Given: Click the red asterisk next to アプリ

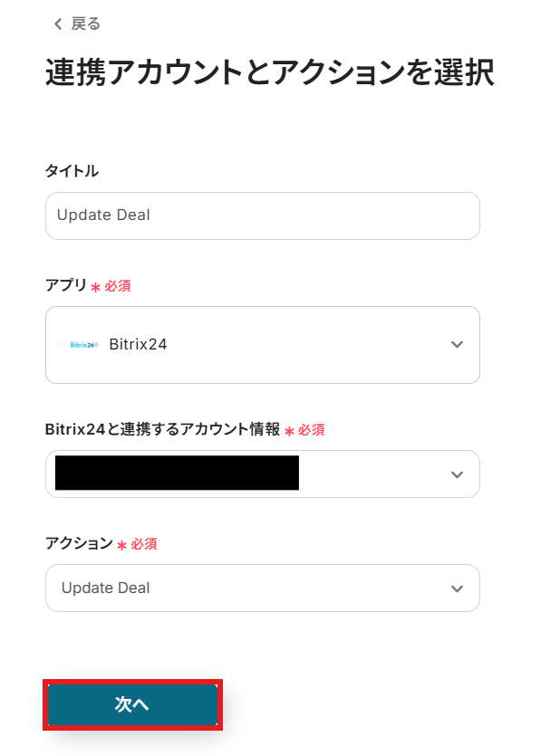Looking at the screenshot, I should (x=95, y=287).
